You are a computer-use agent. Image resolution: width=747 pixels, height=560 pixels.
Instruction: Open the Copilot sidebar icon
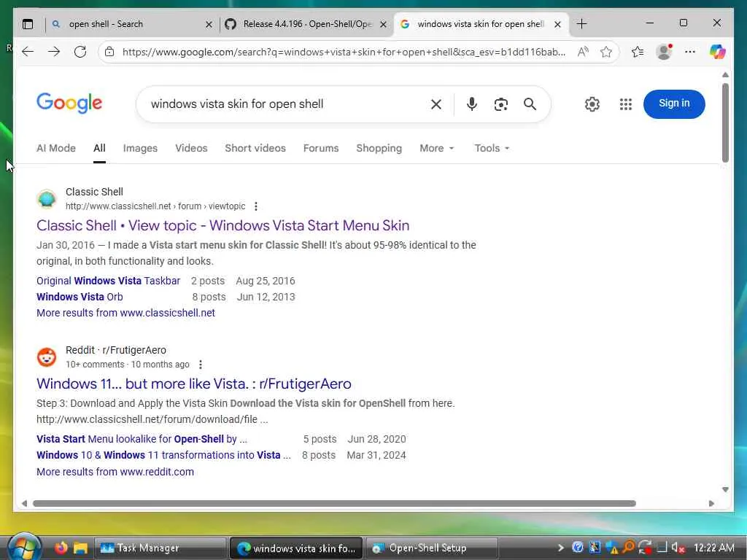(x=717, y=52)
